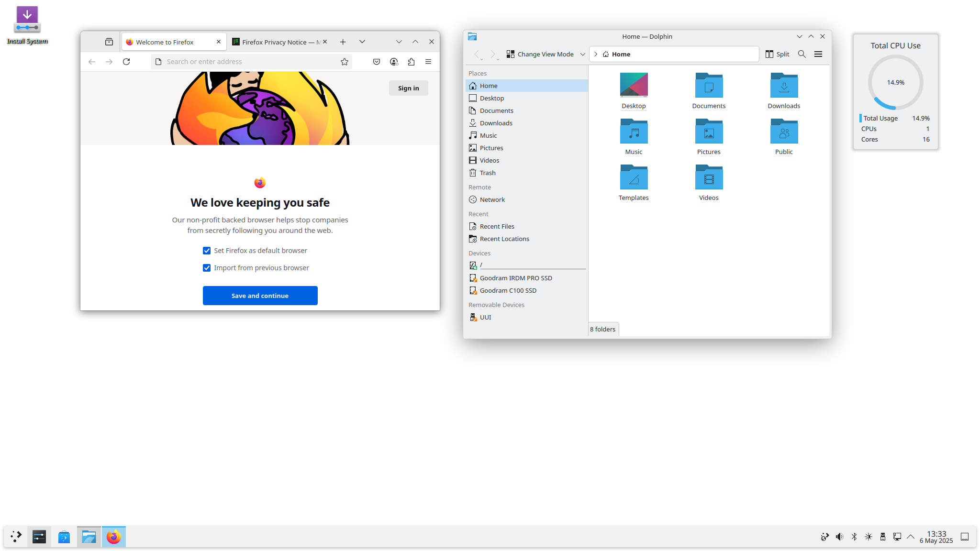Click Firefox forward arrow
Image resolution: width=980 pixels, height=551 pixels.
(109, 62)
